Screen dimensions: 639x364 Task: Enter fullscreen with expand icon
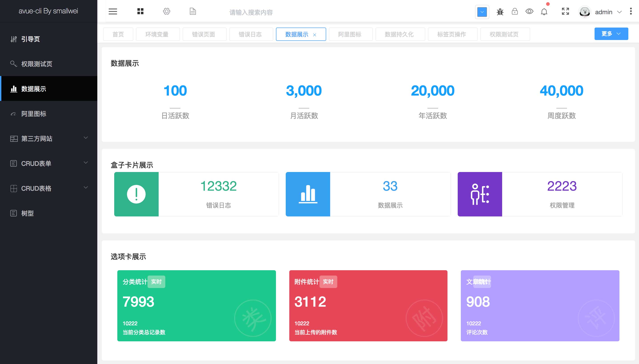(565, 11)
